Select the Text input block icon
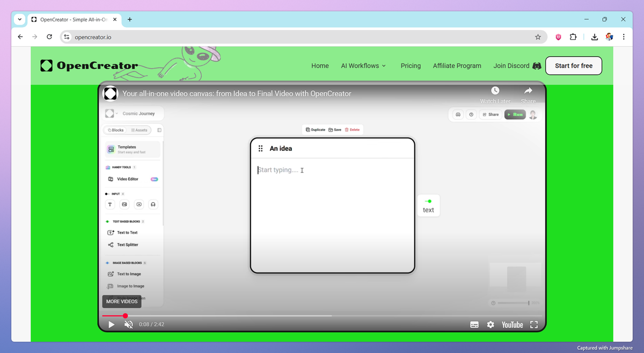The height and width of the screenshot is (353, 644). (110, 204)
